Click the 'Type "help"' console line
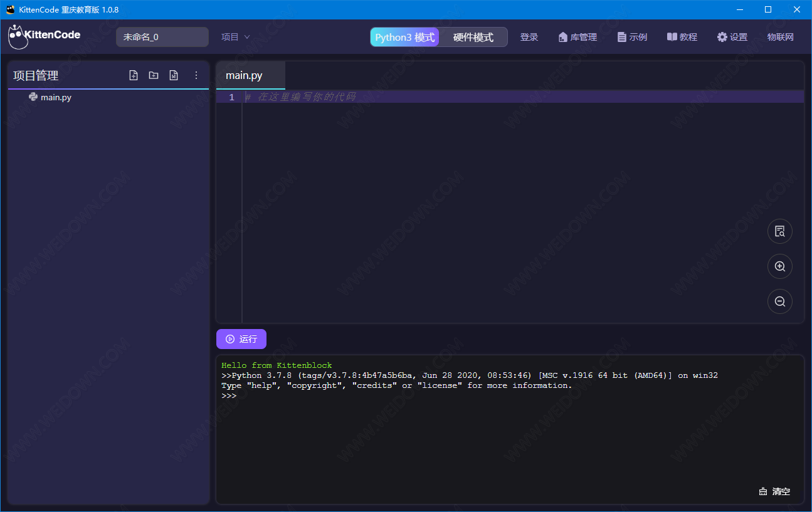This screenshot has height=512, width=812. coord(397,385)
